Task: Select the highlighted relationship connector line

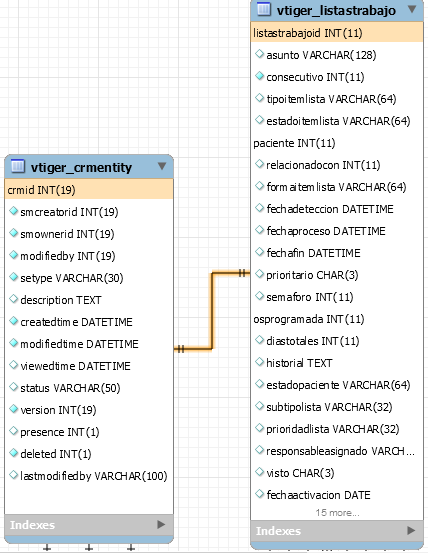Action: pyautogui.click(x=212, y=311)
